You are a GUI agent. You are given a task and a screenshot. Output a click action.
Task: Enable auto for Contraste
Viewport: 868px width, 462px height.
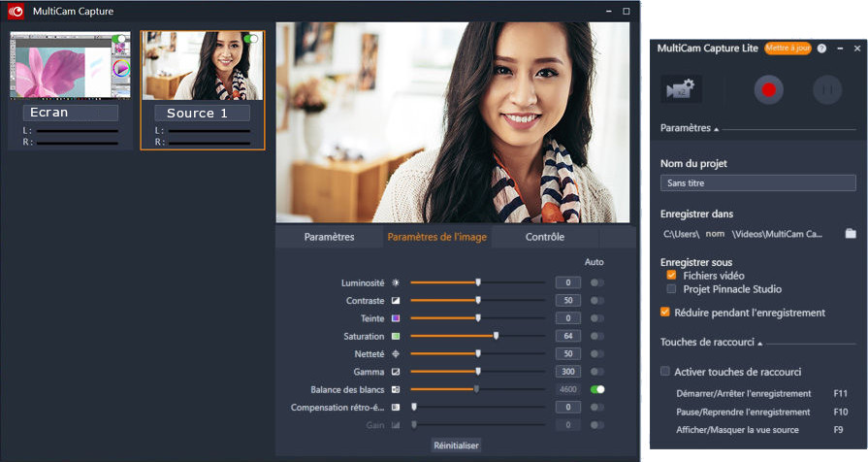[x=596, y=300]
